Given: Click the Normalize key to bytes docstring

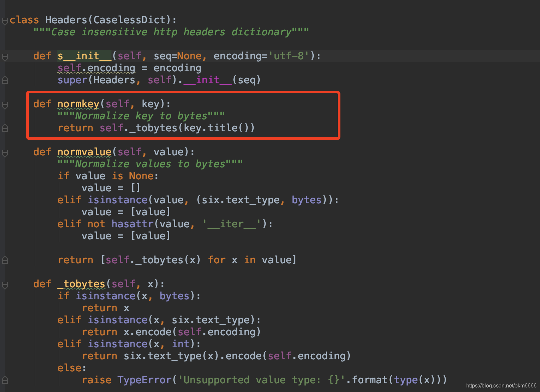Looking at the screenshot, I should (x=141, y=116).
